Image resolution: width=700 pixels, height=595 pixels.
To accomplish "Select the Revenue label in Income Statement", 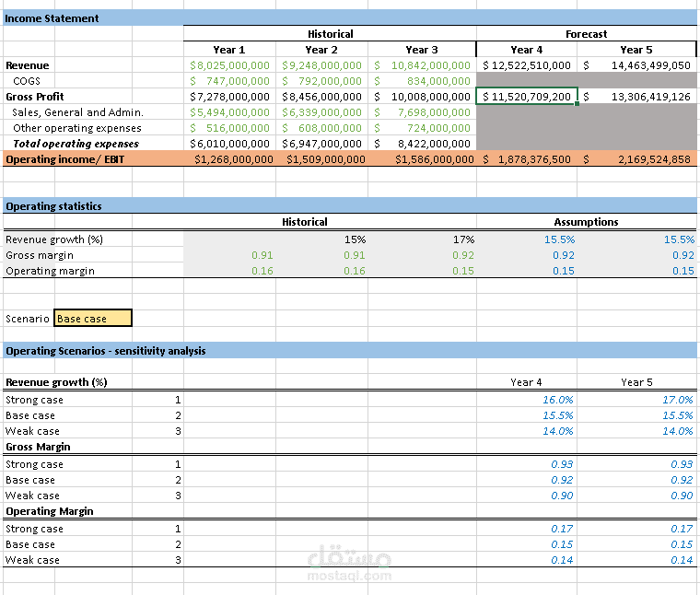I will coord(28,65).
